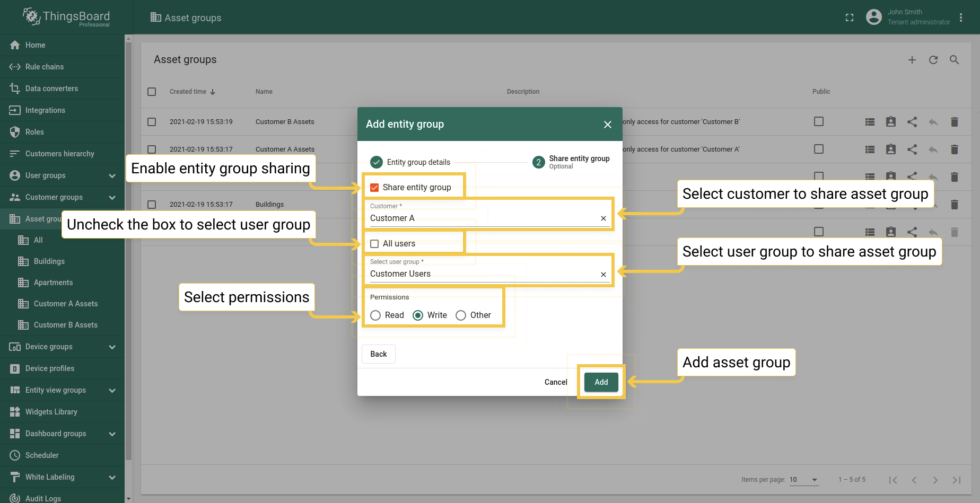This screenshot has height=503, width=980.
Task: Click Cancel in the dialog
Action: [x=556, y=382]
